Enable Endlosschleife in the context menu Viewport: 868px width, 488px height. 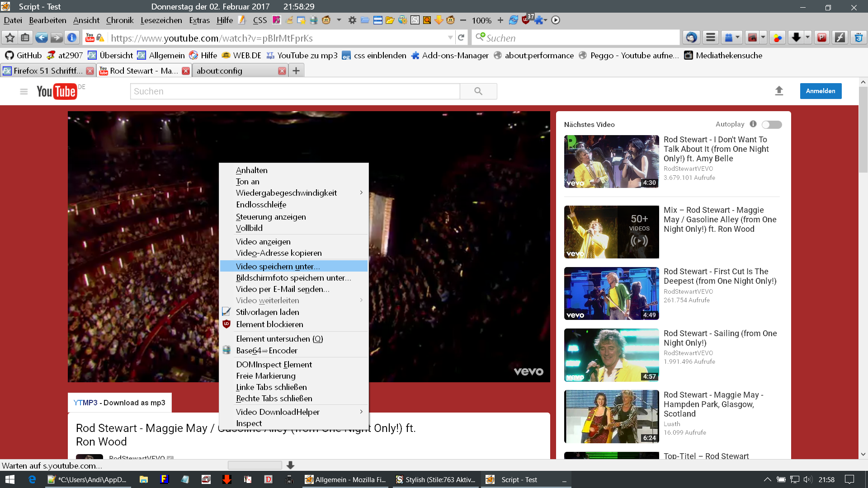261,205
